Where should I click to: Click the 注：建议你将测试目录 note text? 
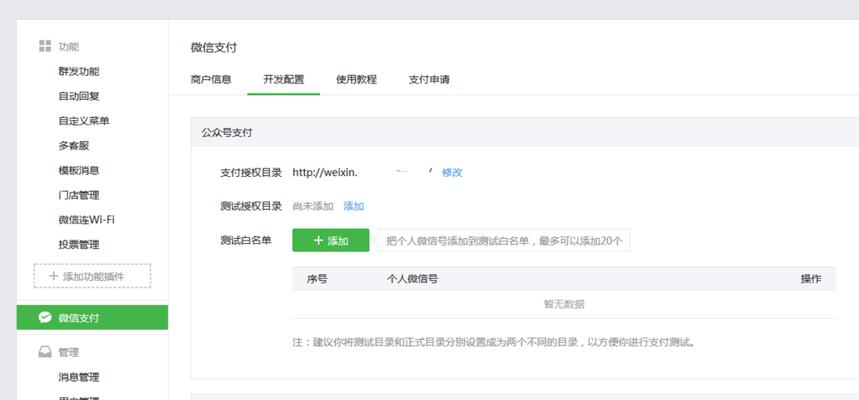tap(494, 343)
